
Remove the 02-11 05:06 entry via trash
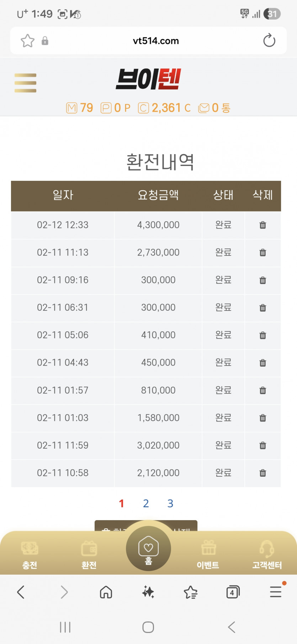pos(263,335)
